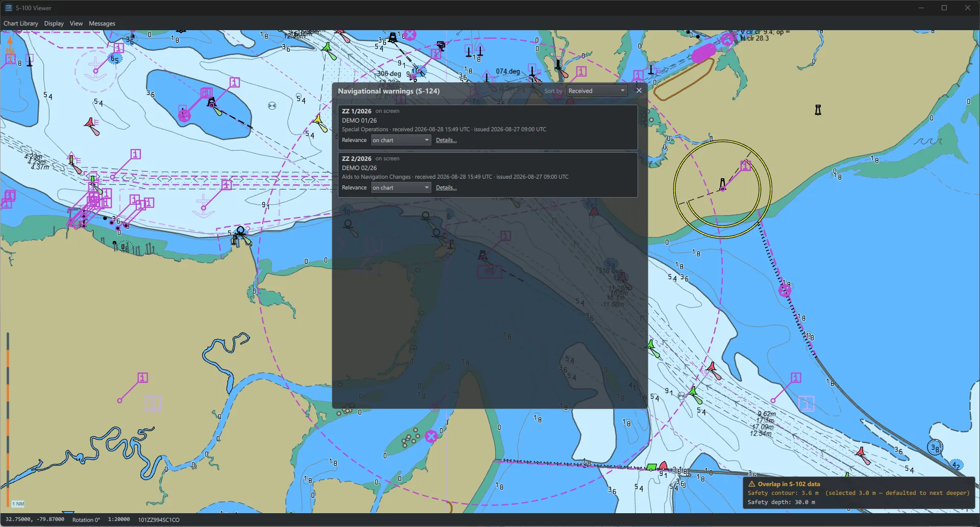This screenshot has height=527, width=980.
Task: Select the ZZ 2/2026 warning title
Action: [356, 158]
